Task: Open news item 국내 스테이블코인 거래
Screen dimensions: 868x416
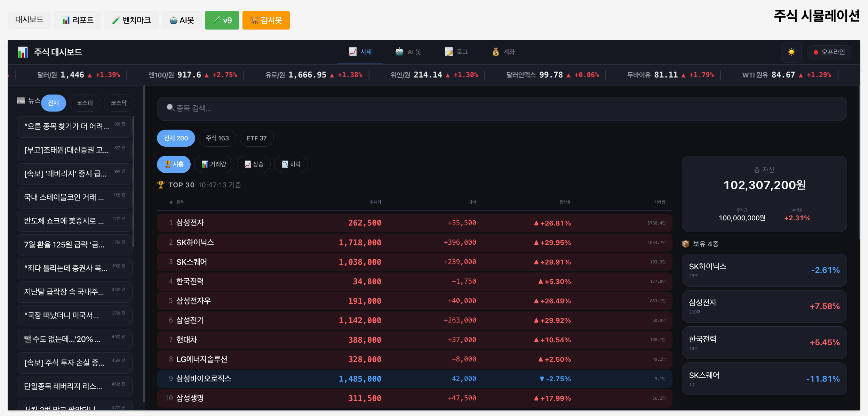Action: tap(74, 197)
